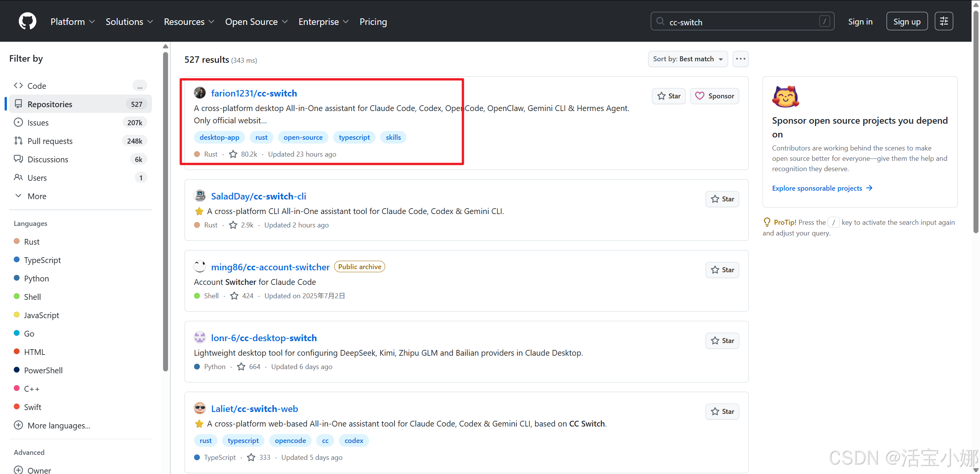Screen dimensions: 980x474
Task: Sponsor the farion1231/cc-switch project
Action: [715, 96]
